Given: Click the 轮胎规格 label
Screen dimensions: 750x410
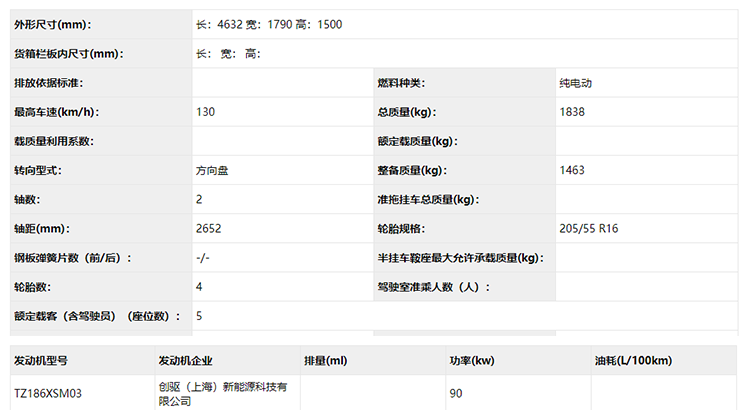Looking at the screenshot, I should [401, 229].
